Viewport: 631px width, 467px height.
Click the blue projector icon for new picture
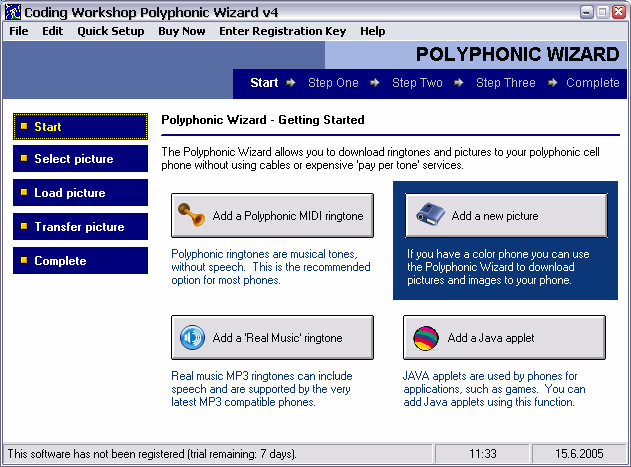point(430,214)
